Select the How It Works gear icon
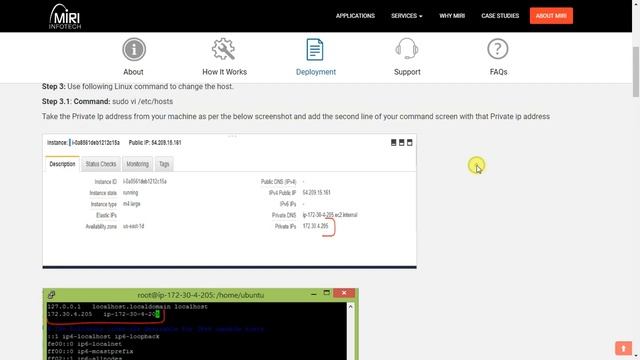The image size is (640, 360). [223, 49]
